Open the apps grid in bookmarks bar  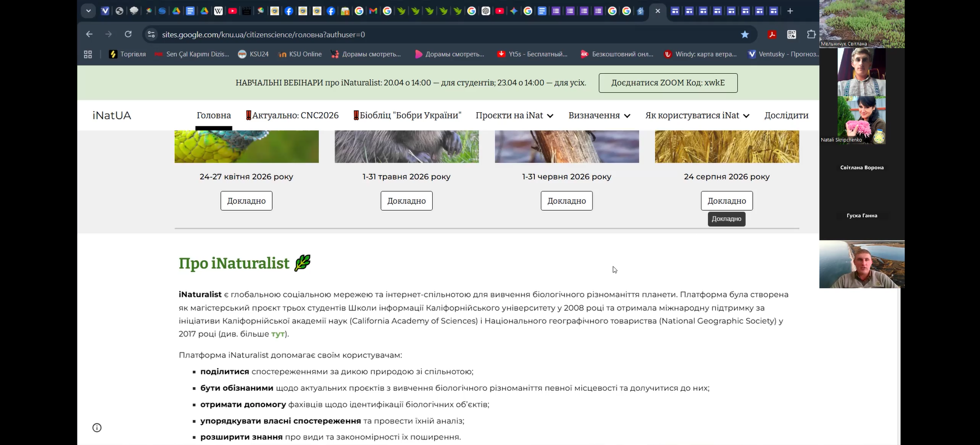point(88,54)
